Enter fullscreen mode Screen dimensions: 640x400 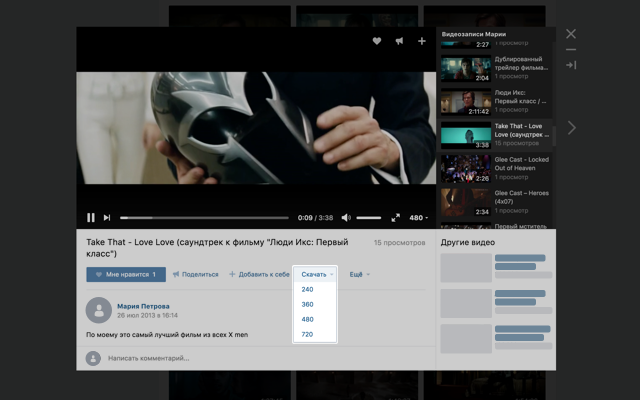[x=396, y=218]
